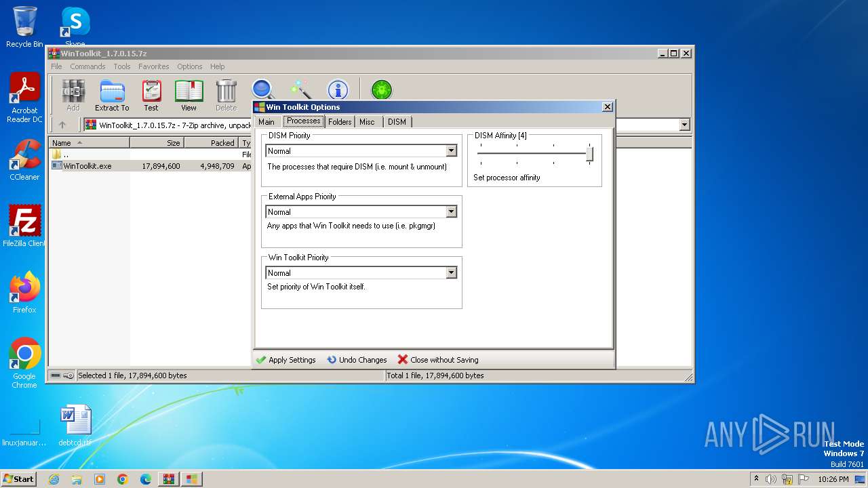Click the Start button
868x488 pixels.
pos(18,479)
